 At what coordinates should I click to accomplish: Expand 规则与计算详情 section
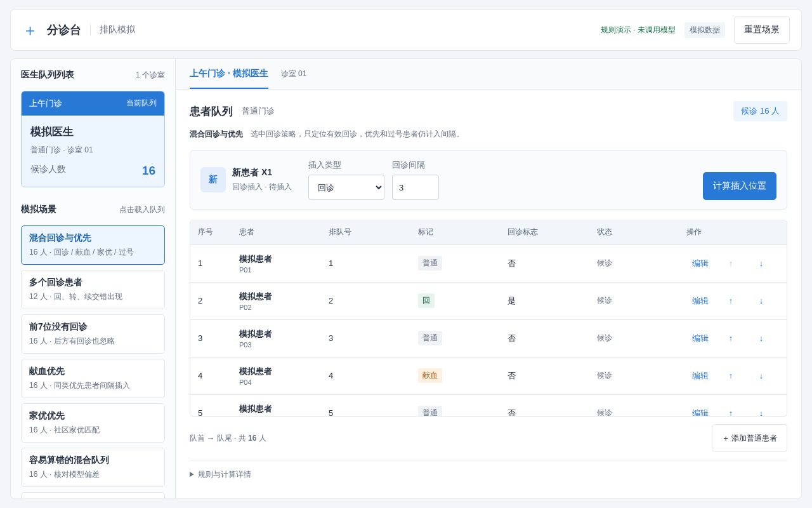220,474
